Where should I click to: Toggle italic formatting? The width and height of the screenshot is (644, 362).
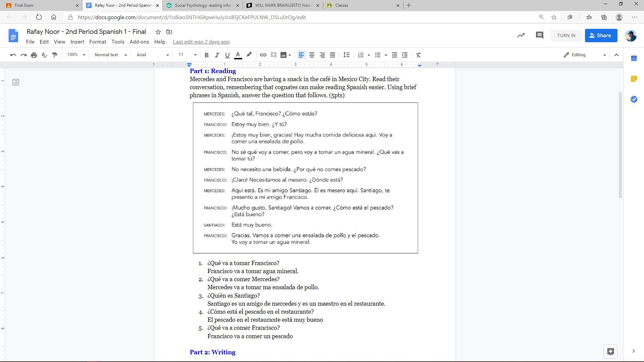click(217, 55)
